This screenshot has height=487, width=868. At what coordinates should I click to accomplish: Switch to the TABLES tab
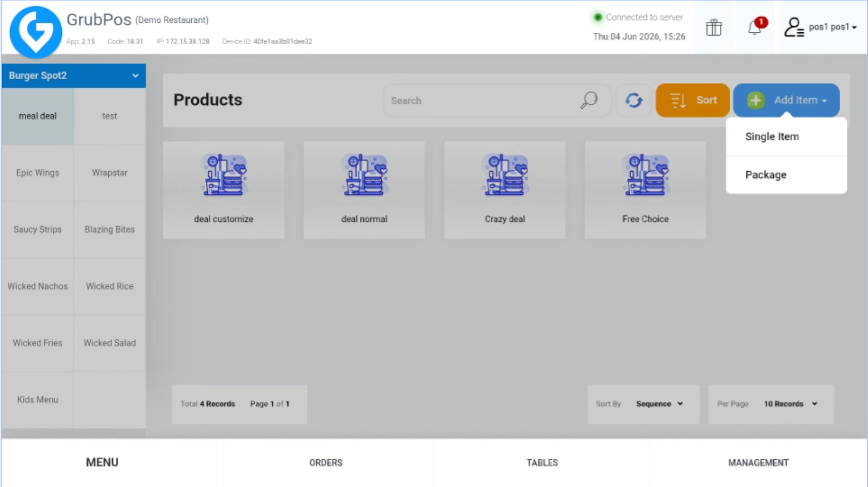pyautogui.click(x=542, y=462)
